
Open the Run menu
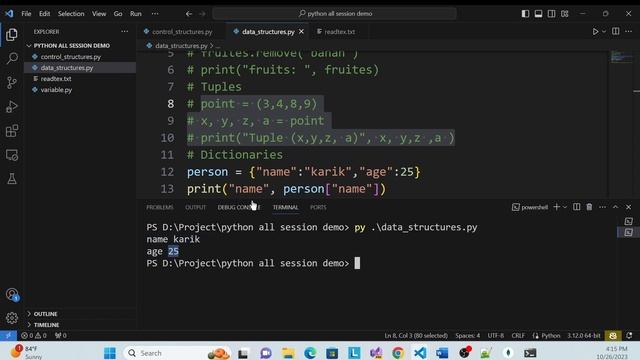[136, 13]
